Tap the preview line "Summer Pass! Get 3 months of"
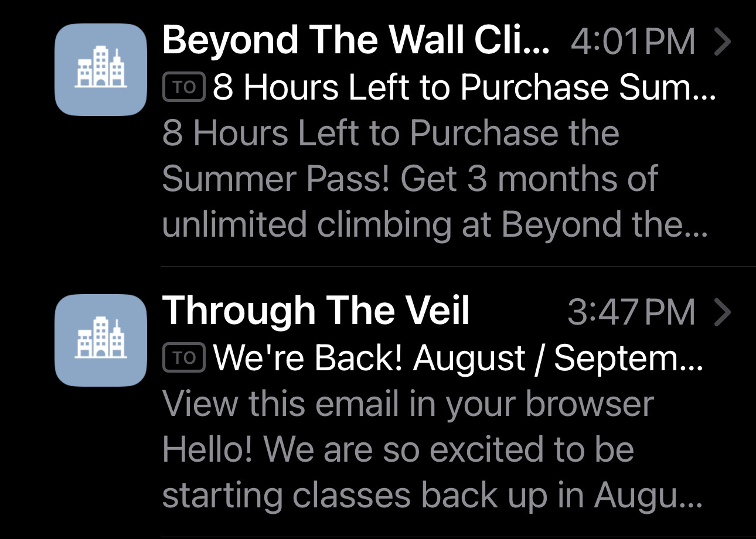The width and height of the screenshot is (756, 539). point(410,179)
